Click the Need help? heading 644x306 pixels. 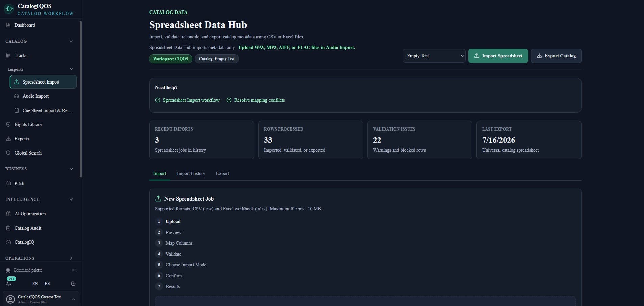point(166,87)
